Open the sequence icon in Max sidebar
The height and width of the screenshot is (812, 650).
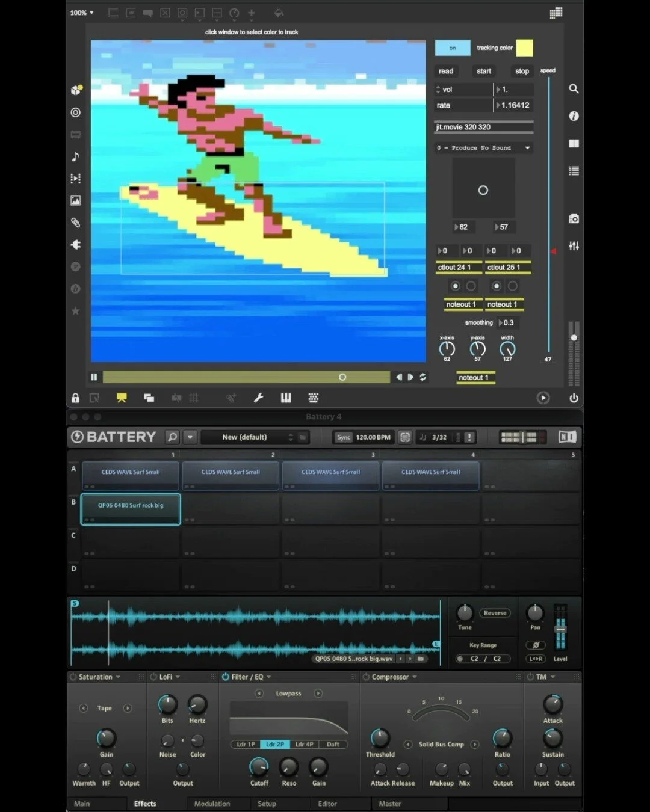[75, 179]
